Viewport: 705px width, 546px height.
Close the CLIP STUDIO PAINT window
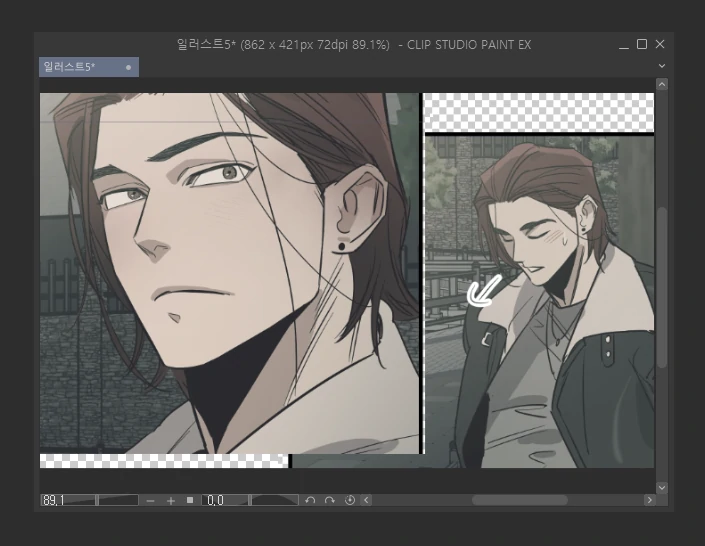tap(660, 44)
